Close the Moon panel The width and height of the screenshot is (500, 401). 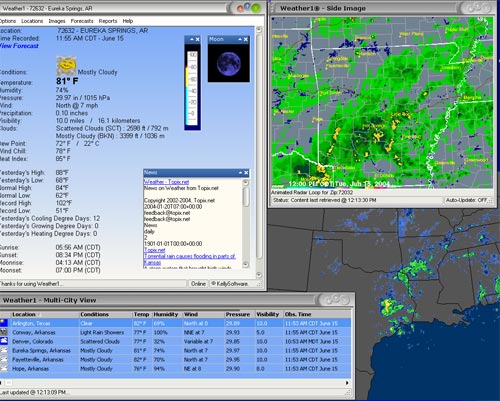click(246, 39)
